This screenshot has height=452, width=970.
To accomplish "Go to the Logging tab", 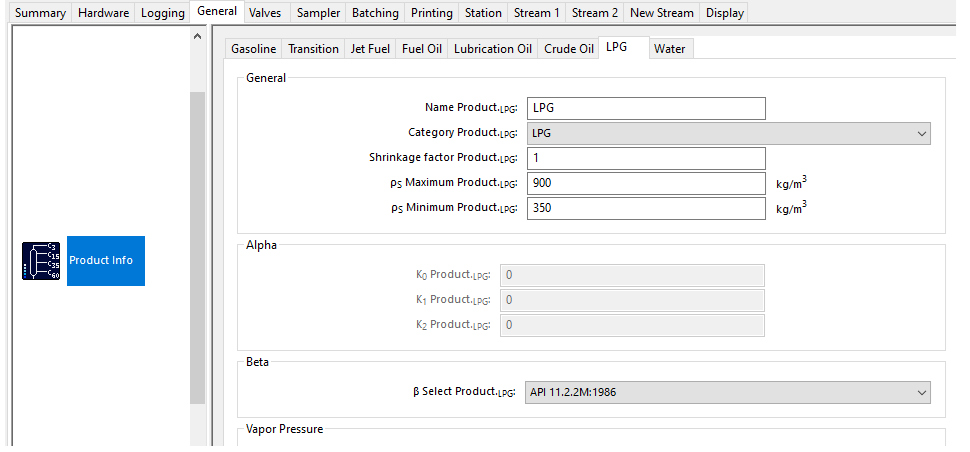I will coord(163,13).
